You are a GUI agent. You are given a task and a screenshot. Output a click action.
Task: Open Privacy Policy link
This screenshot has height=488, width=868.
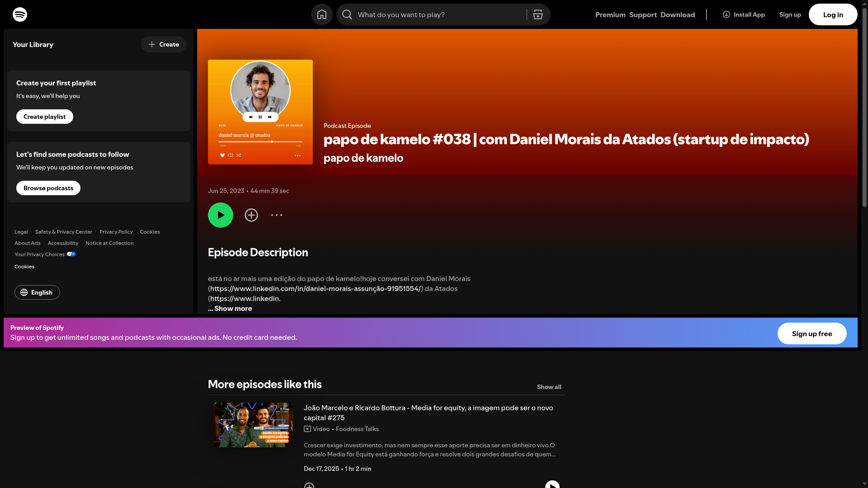[116, 232]
